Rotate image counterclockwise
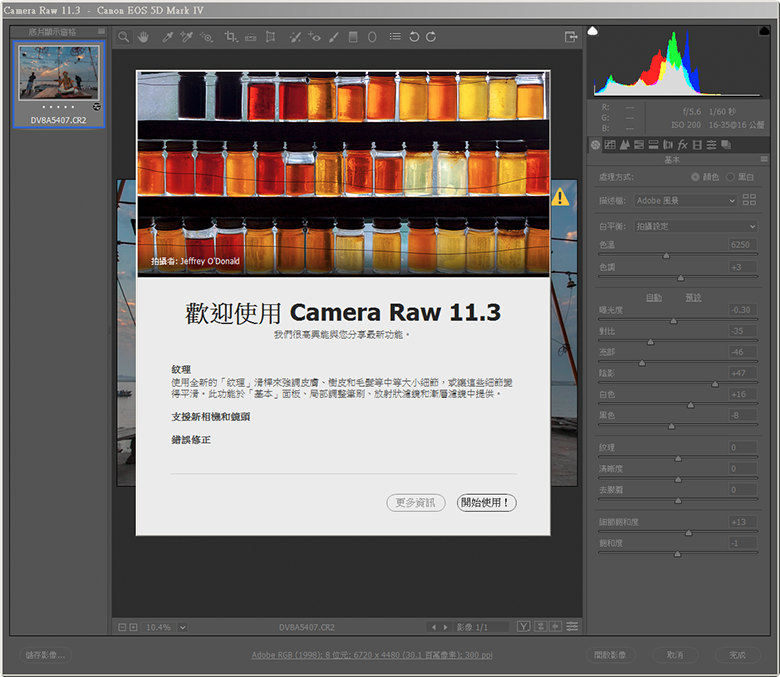Viewport: 780px width, 677px height. click(x=414, y=37)
